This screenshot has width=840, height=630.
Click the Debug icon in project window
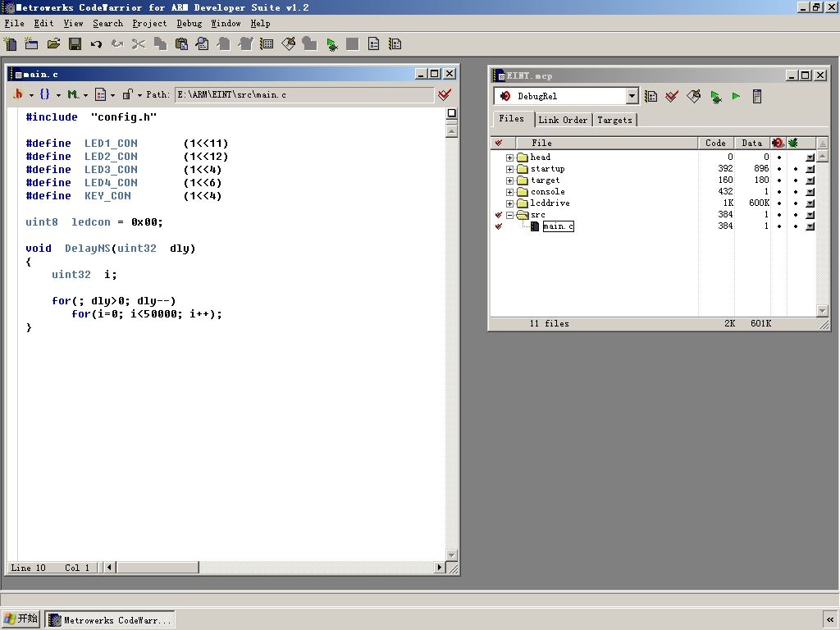click(715, 97)
